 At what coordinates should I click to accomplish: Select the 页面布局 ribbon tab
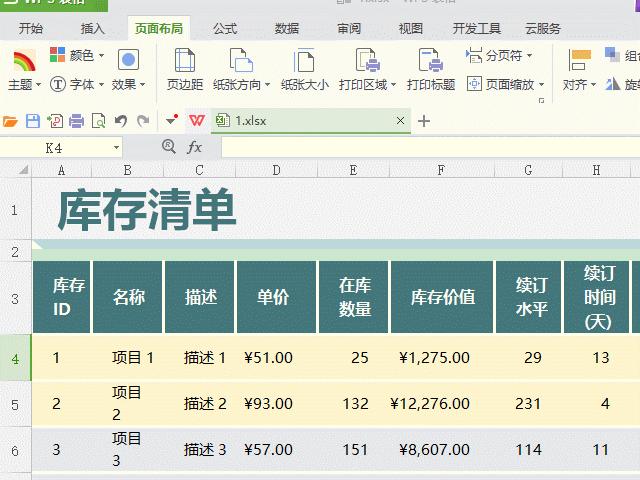click(159, 29)
